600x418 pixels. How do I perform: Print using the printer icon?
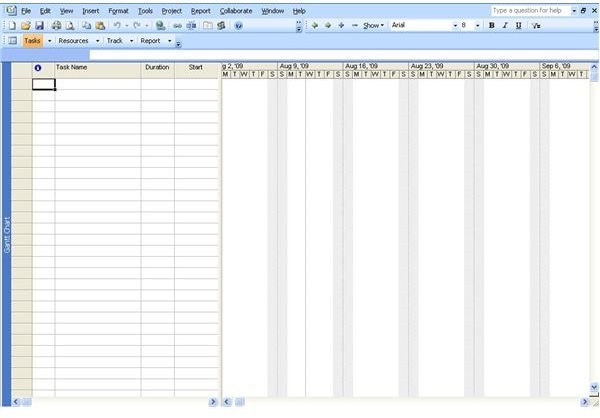(57, 26)
